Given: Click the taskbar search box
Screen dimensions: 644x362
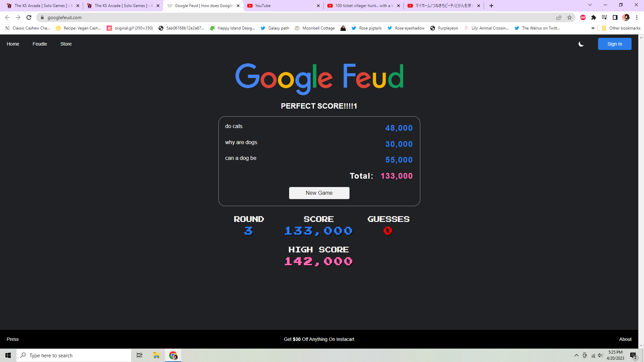Looking at the screenshot, I should 74,355.
